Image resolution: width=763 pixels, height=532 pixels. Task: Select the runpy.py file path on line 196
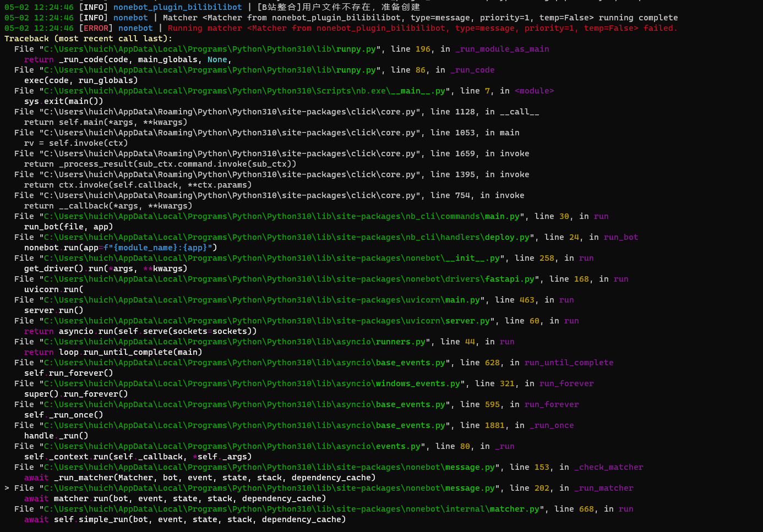pyautogui.click(x=211, y=48)
